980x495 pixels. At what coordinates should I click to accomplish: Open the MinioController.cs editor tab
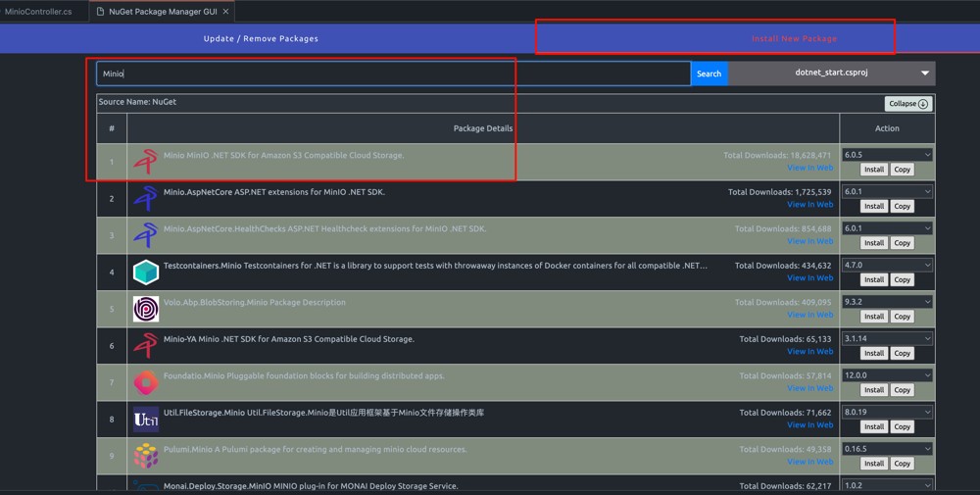43,11
